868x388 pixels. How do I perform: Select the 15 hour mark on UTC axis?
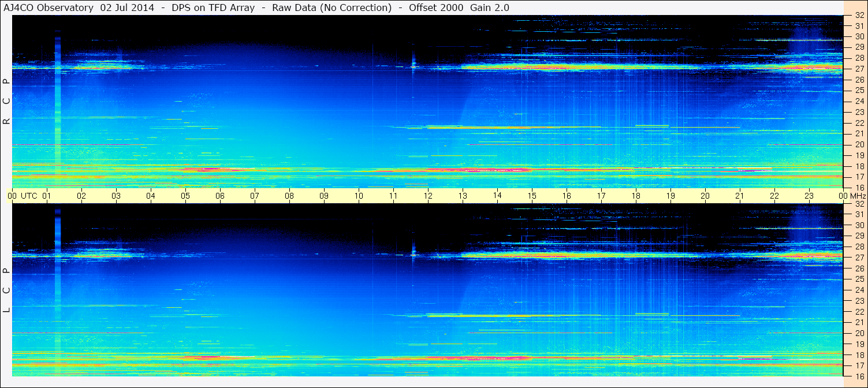[532, 196]
